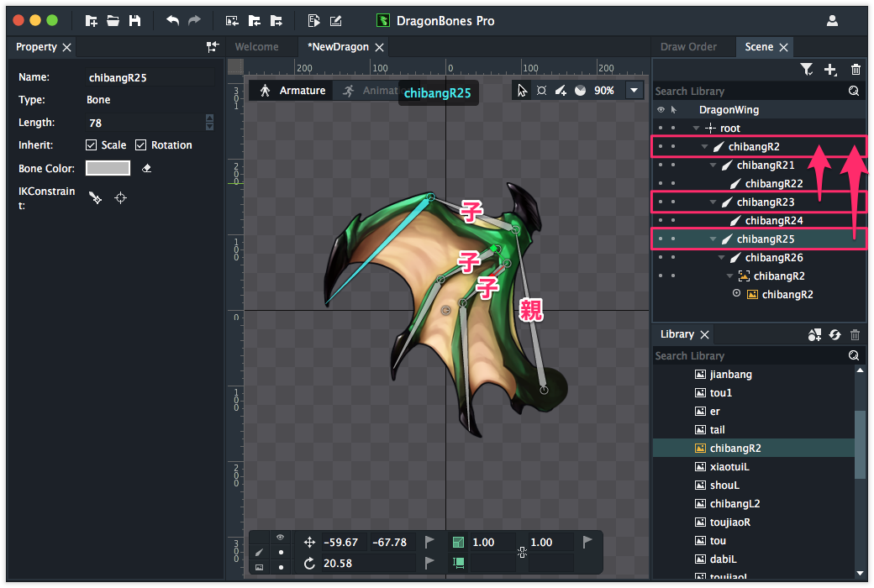The image size is (874, 588).
Task: Click the Save project icon
Action: click(134, 20)
